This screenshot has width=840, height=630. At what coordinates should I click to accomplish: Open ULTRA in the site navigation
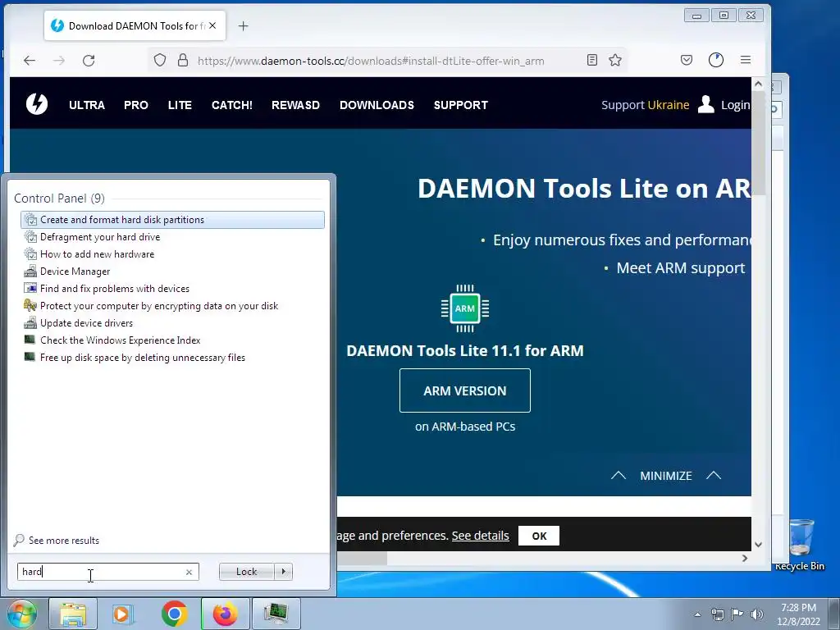pyautogui.click(x=87, y=105)
